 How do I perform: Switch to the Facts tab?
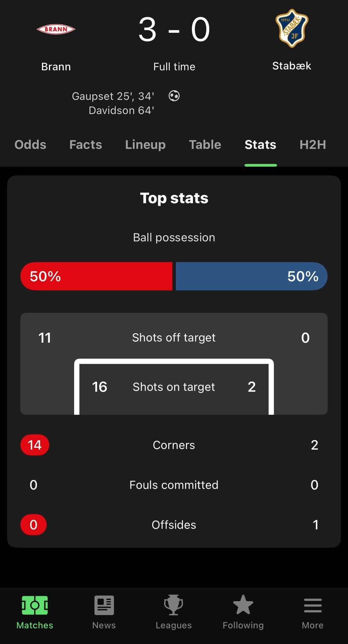(86, 145)
